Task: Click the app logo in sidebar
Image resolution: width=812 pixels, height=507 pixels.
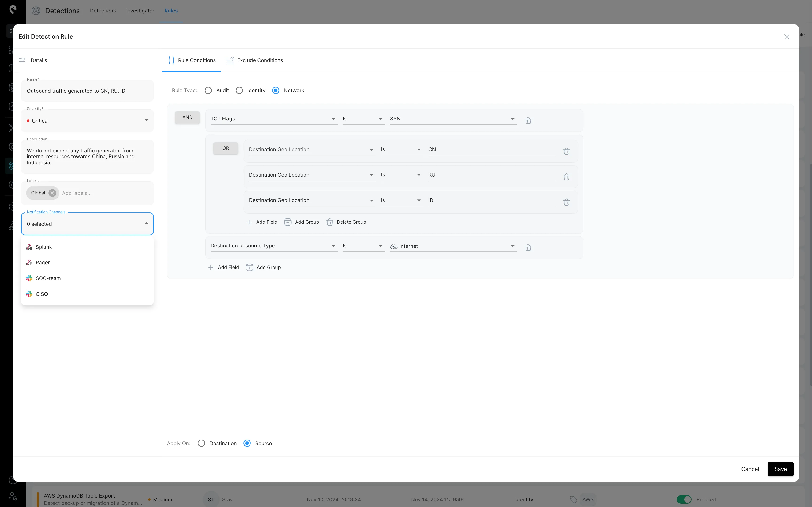Action: [13, 10]
